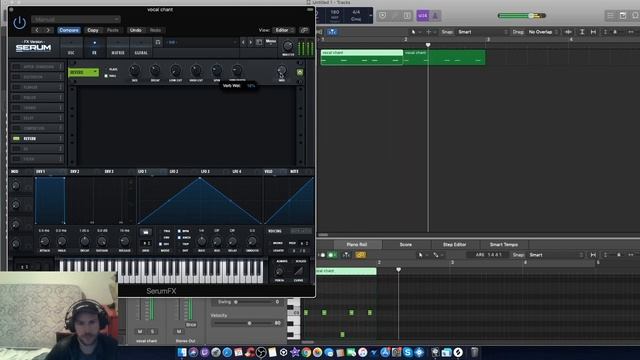This screenshot has height=360, width=640.
Task: Disable the Reverb effect in the FX rack list
Action: coord(16,138)
